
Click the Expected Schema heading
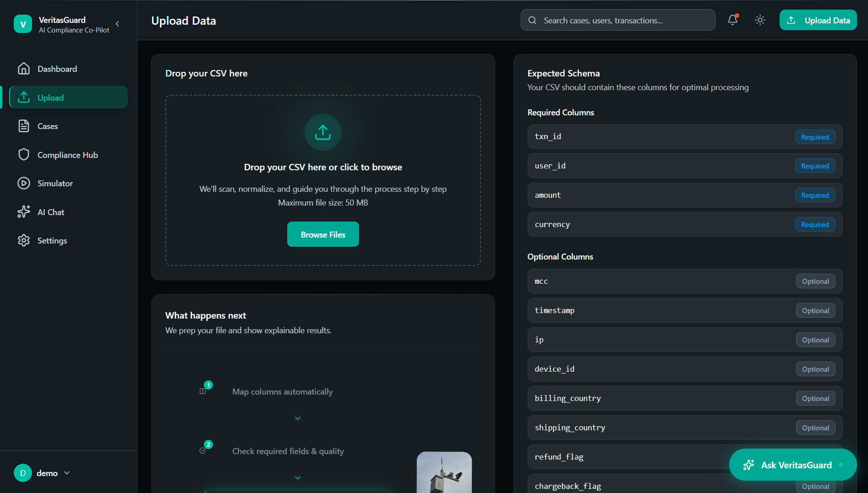pyautogui.click(x=563, y=73)
